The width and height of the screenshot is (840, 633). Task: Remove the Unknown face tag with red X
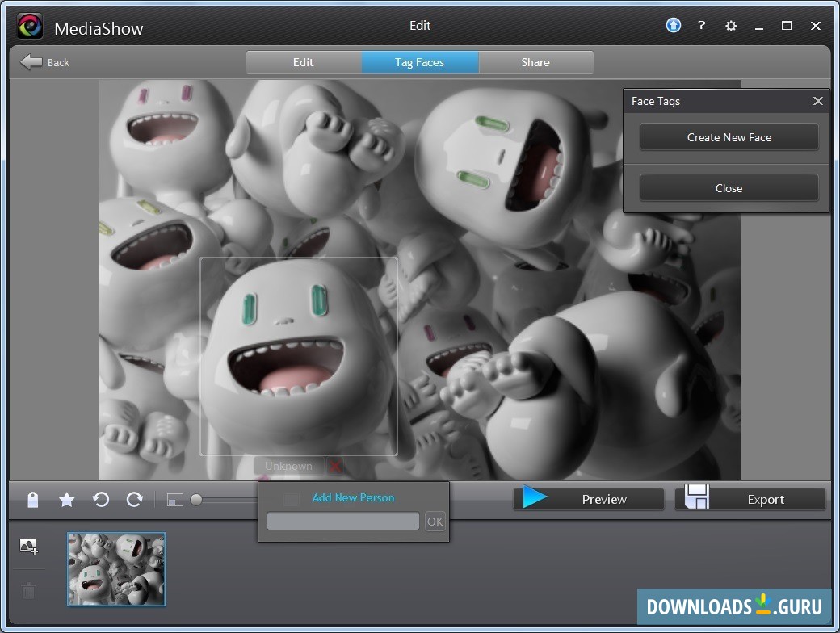tap(335, 466)
